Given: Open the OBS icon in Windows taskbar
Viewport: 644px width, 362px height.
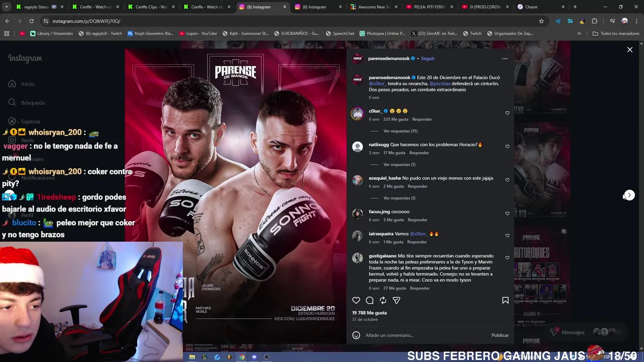Looking at the screenshot, I should point(267,357).
